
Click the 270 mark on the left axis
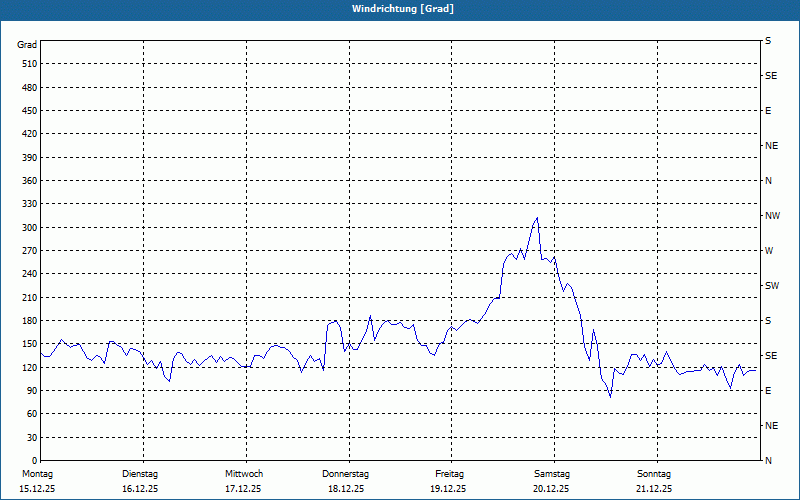click(27, 251)
